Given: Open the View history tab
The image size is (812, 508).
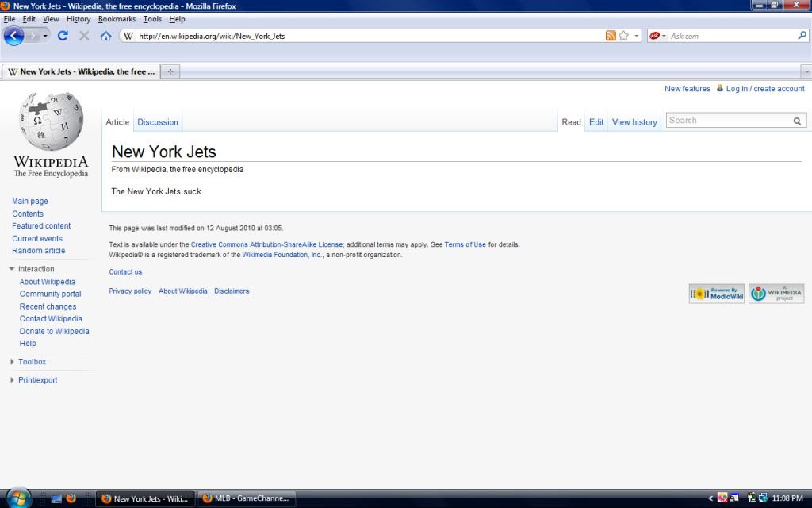Looking at the screenshot, I should point(634,122).
